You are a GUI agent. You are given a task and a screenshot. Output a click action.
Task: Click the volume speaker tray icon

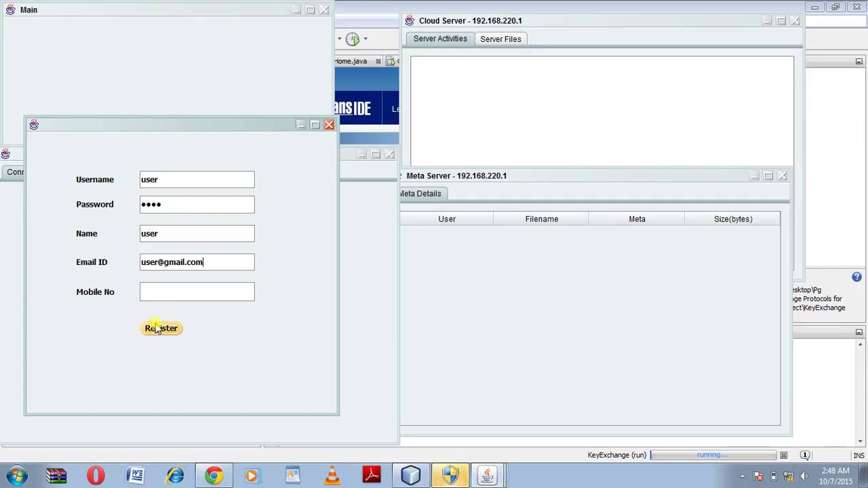click(804, 476)
